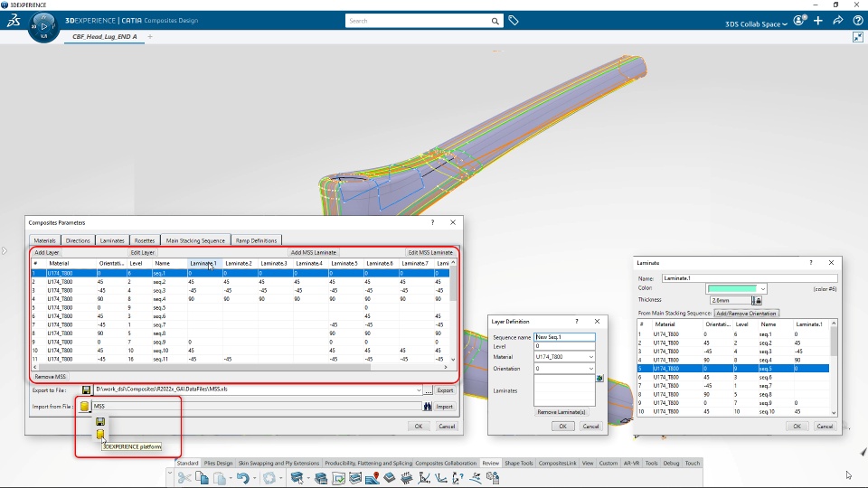Toggle the Thickness lock in Laminate dialog

click(758, 300)
